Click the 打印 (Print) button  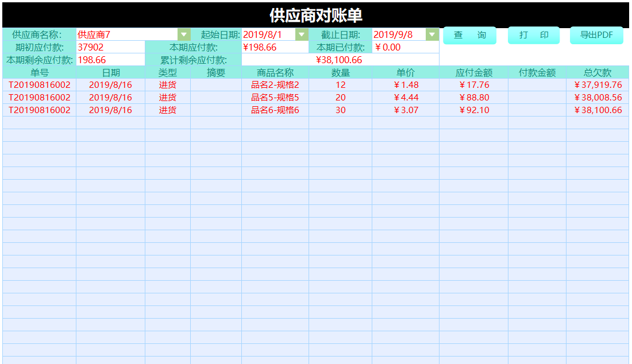(533, 35)
